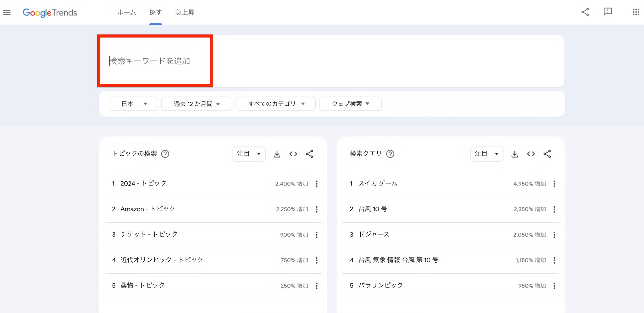
Task: Click the Google Trends logo
Action: tap(50, 13)
